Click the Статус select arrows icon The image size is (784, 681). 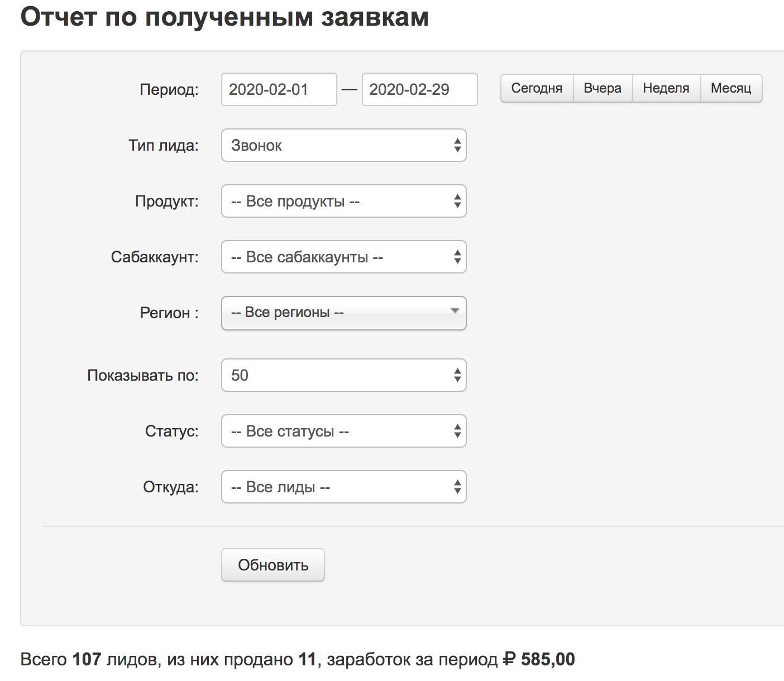click(457, 431)
